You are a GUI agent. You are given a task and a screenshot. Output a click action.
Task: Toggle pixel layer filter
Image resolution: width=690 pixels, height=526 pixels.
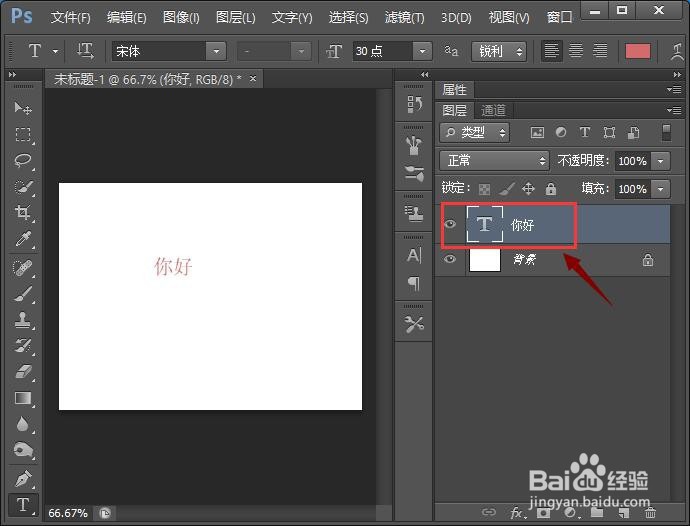[537, 132]
